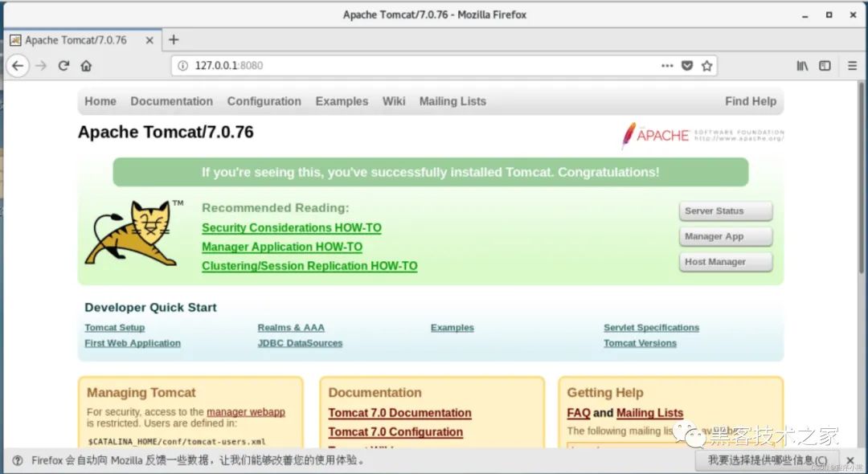Viewport: 868px width, 474px height.
Task: Minimize the Firefox window
Action: pos(805,15)
